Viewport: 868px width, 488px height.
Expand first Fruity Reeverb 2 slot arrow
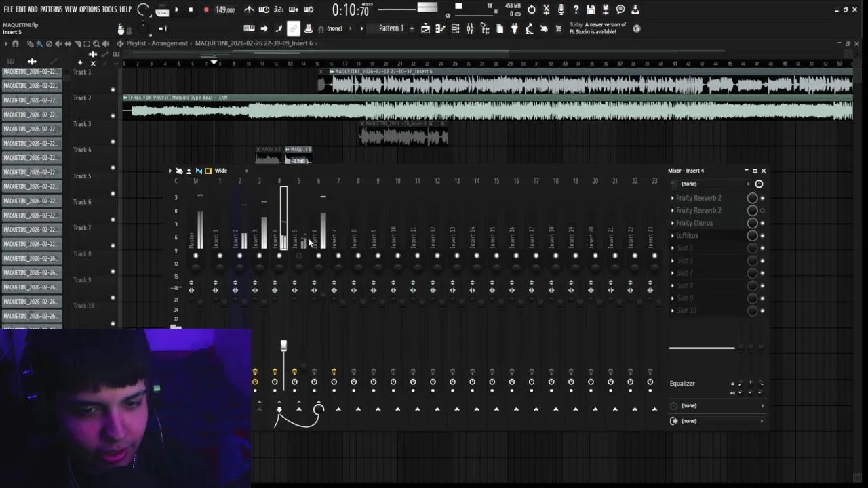pos(673,198)
